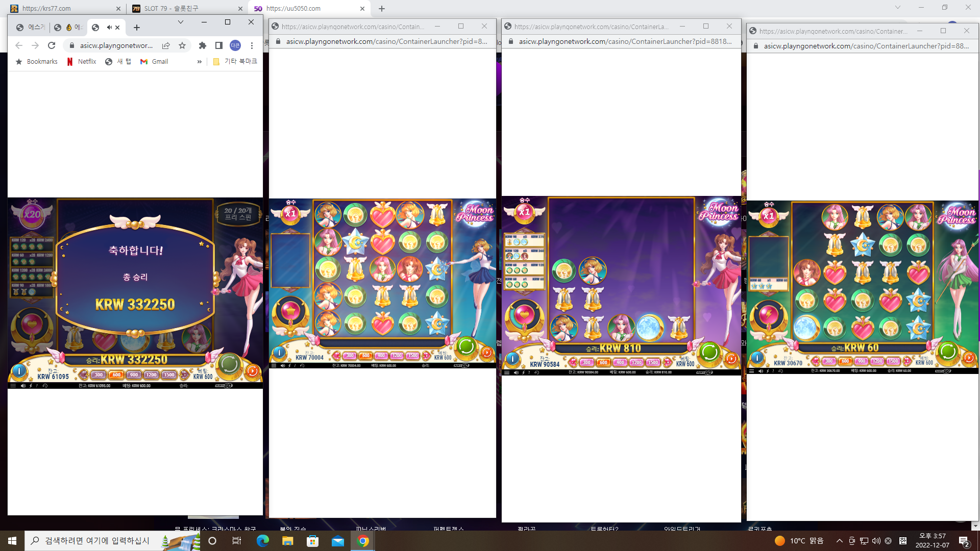Image resolution: width=980 pixels, height=551 pixels.
Task: Increase the bet in the KRW 90584 game
Action: tap(668, 362)
